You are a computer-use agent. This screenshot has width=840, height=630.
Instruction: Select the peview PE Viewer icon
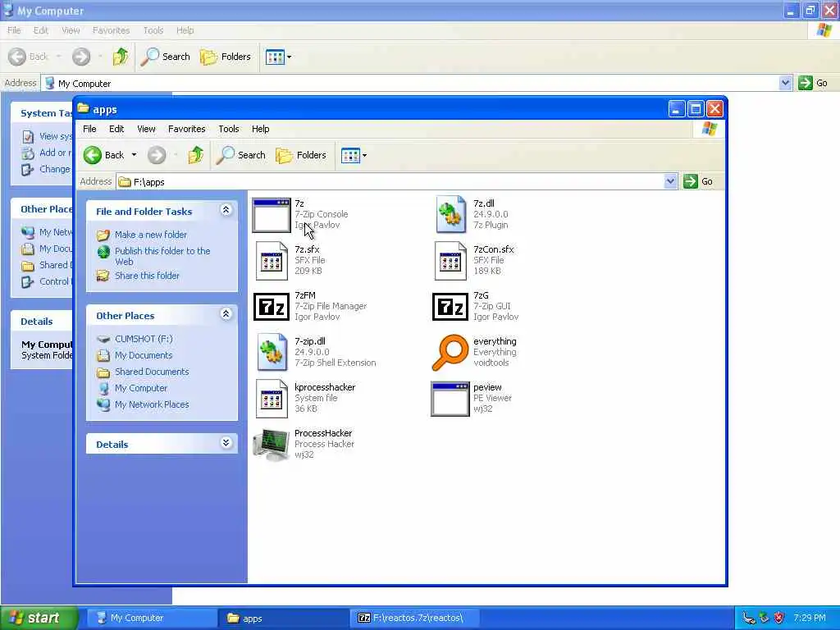click(x=450, y=399)
